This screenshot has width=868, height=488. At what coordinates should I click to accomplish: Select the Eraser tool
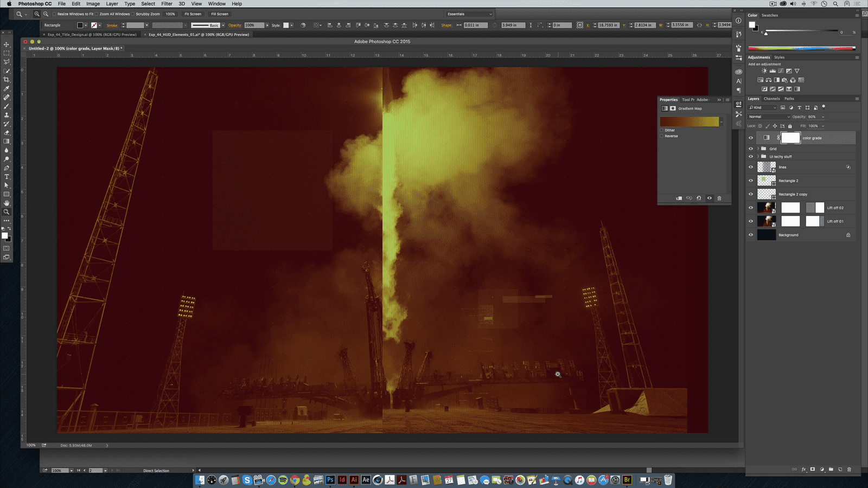point(7,132)
